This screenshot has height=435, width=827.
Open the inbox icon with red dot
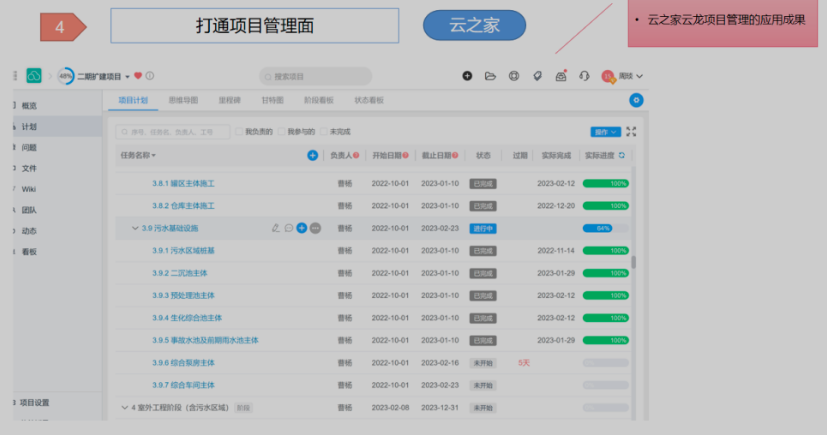561,76
